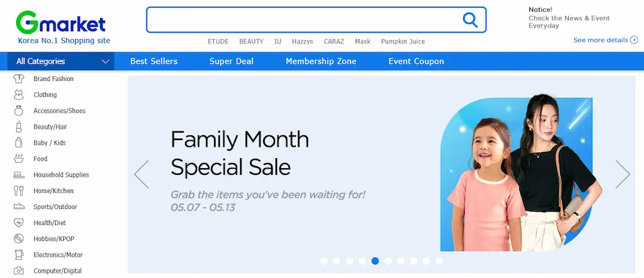The height and width of the screenshot is (278, 644).
Task: Click the Health/Diet heart icon
Action: tap(19, 222)
